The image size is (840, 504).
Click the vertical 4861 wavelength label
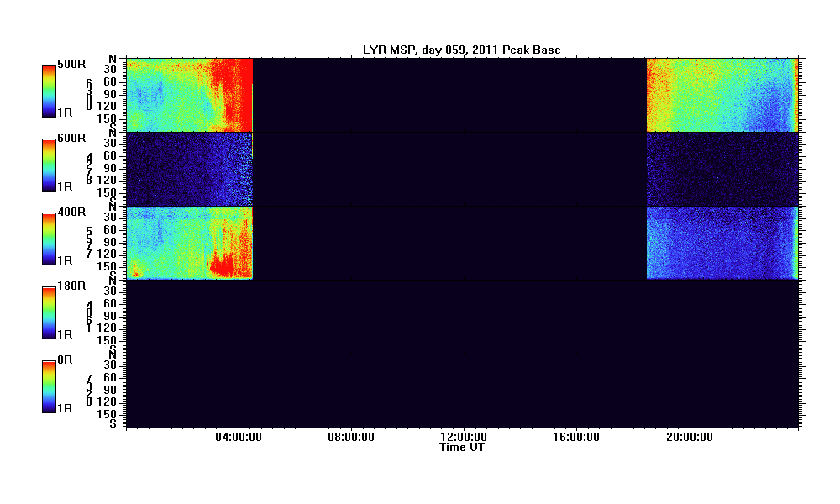(89, 316)
